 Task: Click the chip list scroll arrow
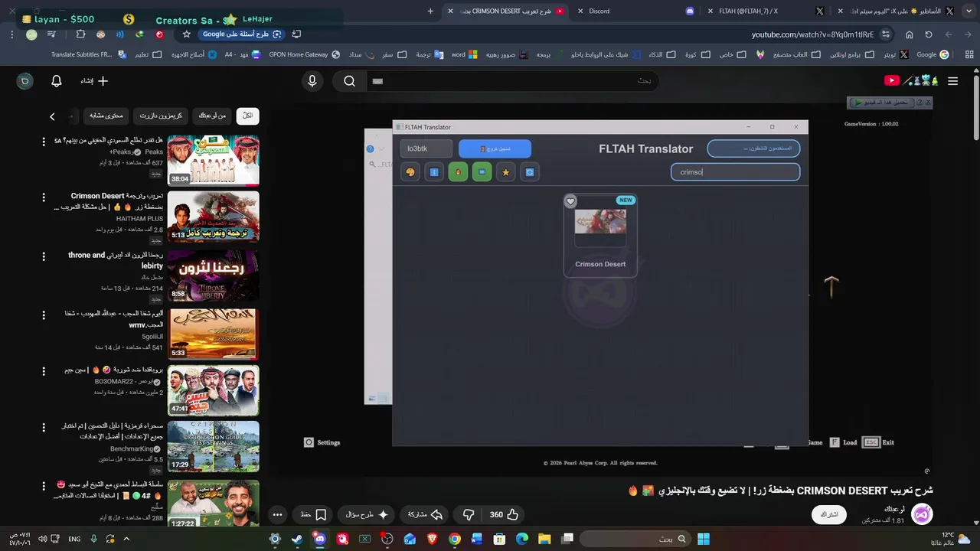coord(52,116)
